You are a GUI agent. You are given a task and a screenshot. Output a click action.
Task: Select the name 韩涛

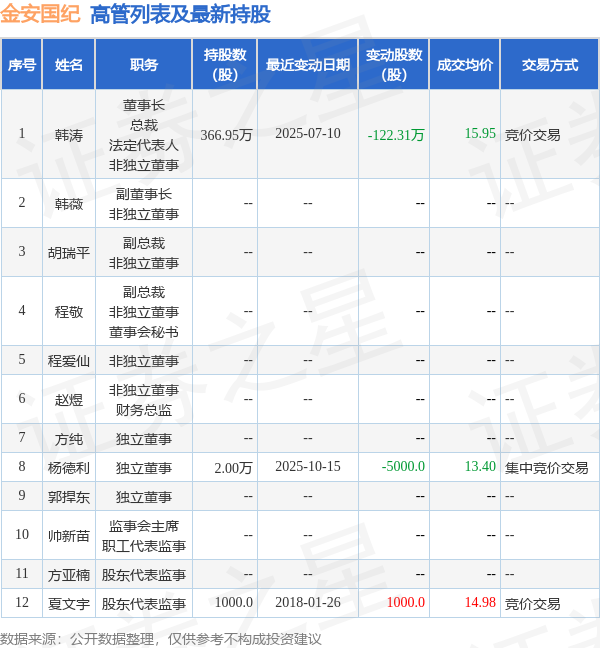tap(69, 135)
